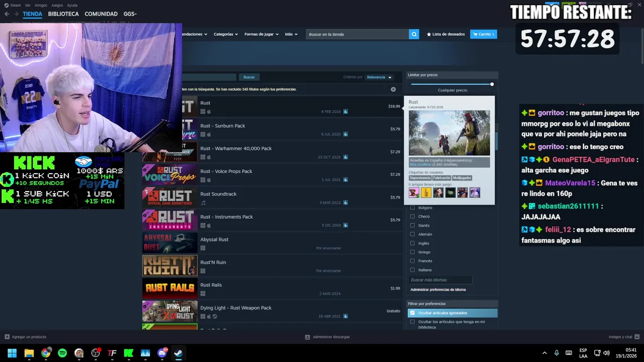
Task: Click last friend avatar in Rust popup
Action: point(474,193)
